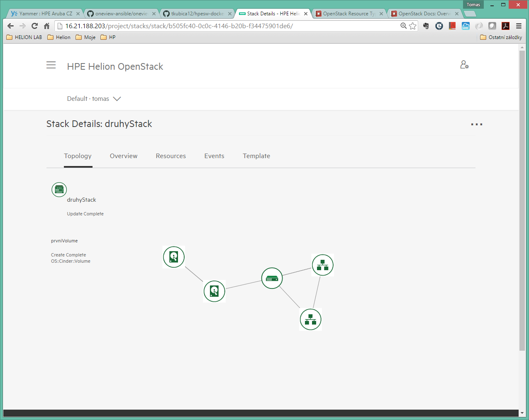Click the Tomas profile button

(x=473, y=5)
